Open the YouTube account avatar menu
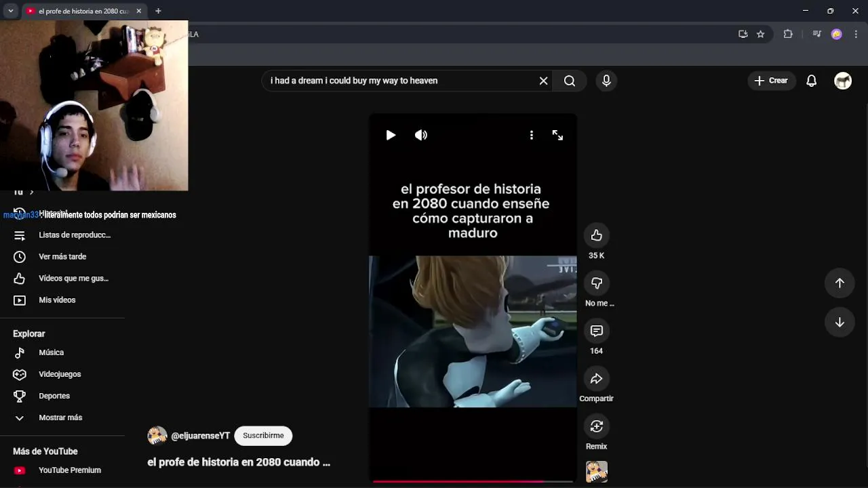Image resolution: width=868 pixels, height=488 pixels. (843, 81)
